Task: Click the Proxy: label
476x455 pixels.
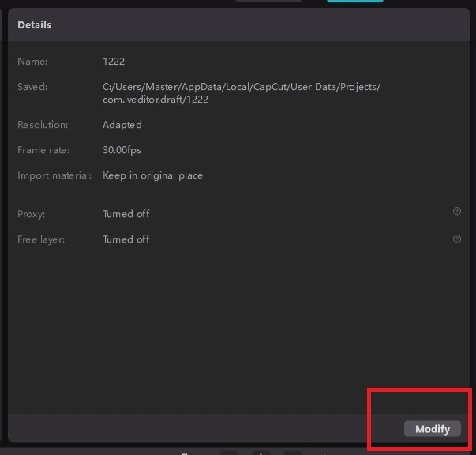Action: (32, 214)
